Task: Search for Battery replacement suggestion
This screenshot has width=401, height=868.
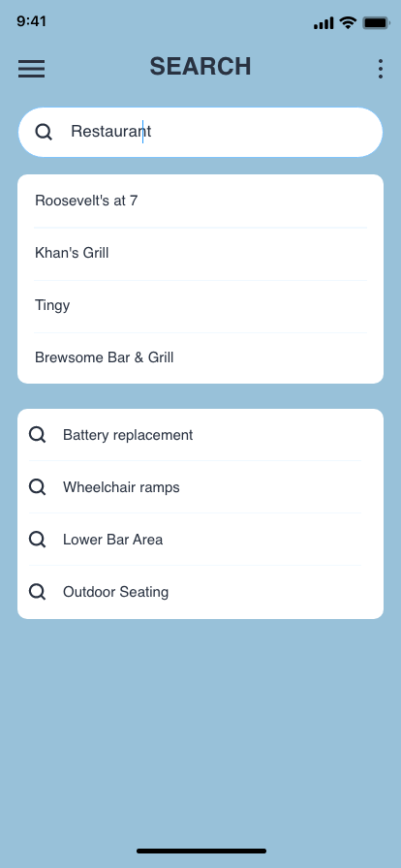Action: pos(200,435)
